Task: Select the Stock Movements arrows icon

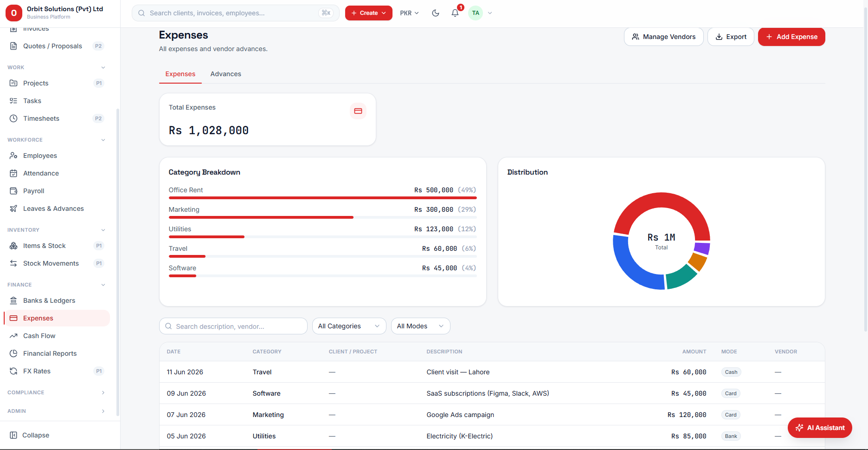Action: coord(13,263)
